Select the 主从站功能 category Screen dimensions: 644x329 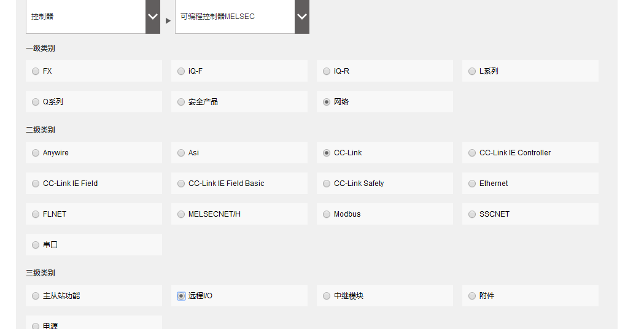pyautogui.click(x=36, y=296)
